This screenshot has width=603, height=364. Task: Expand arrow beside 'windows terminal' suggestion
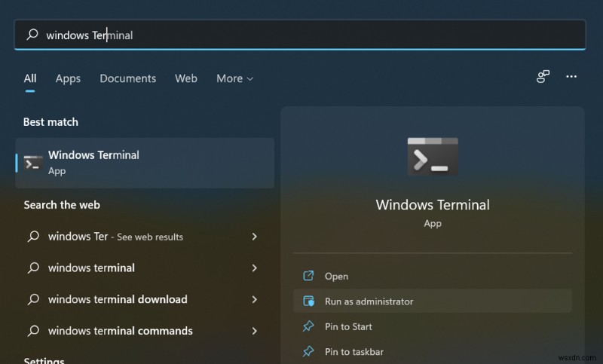point(254,268)
